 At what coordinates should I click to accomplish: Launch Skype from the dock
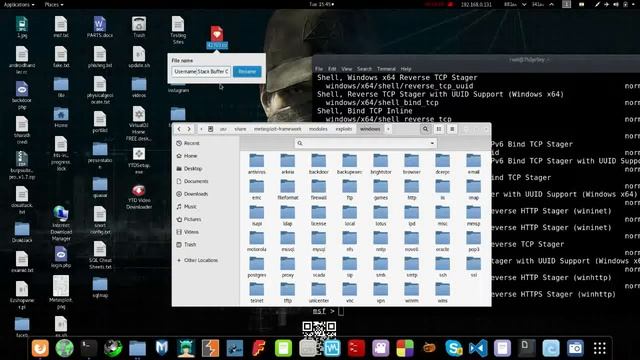click(x=453, y=348)
